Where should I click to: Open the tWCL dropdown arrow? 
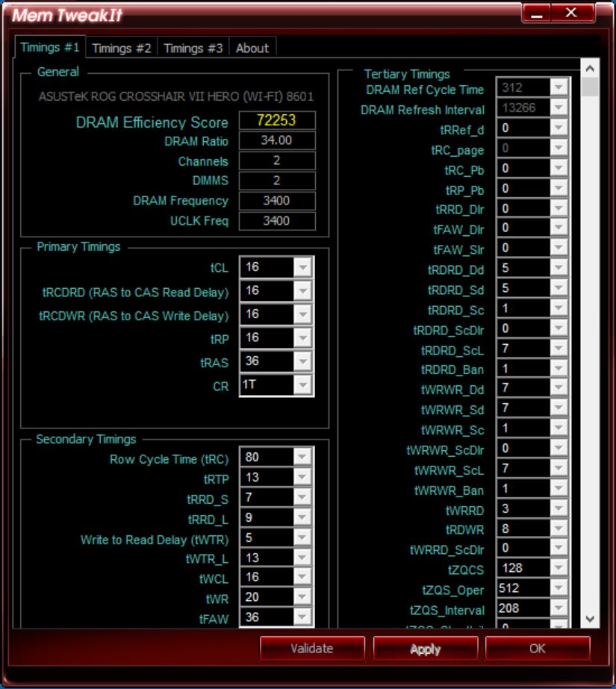tap(302, 577)
